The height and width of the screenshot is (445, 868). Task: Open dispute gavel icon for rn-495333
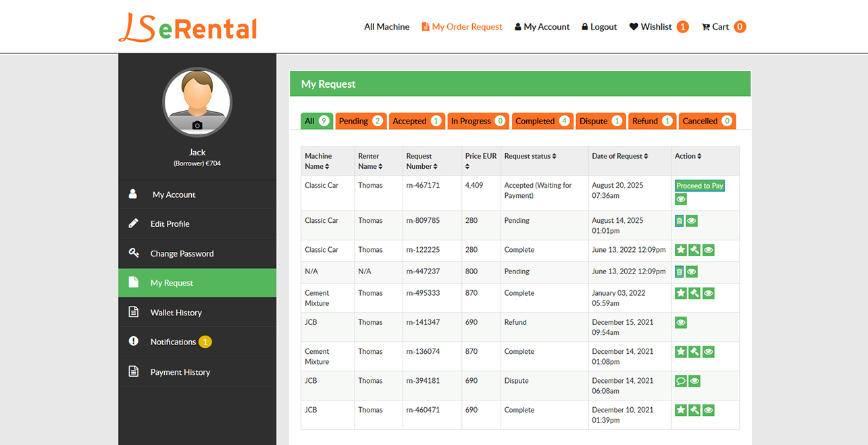tap(694, 293)
